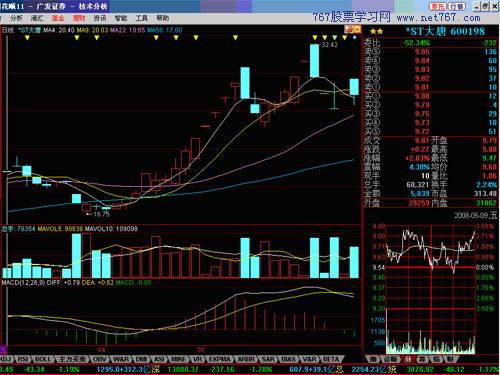Select the EXPMA indicator tab
The image size is (500, 375).
[x=219, y=359]
